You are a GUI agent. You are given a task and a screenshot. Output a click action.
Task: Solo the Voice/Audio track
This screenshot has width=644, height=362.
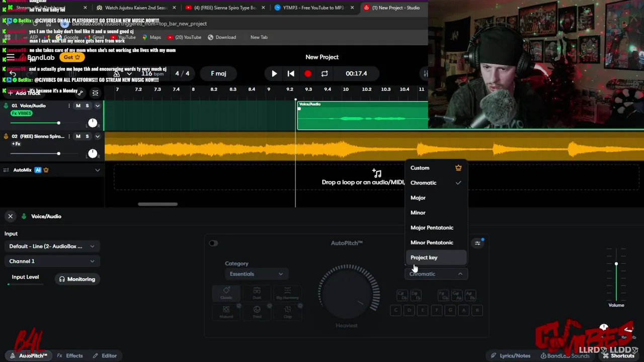pyautogui.click(x=87, y=106)
